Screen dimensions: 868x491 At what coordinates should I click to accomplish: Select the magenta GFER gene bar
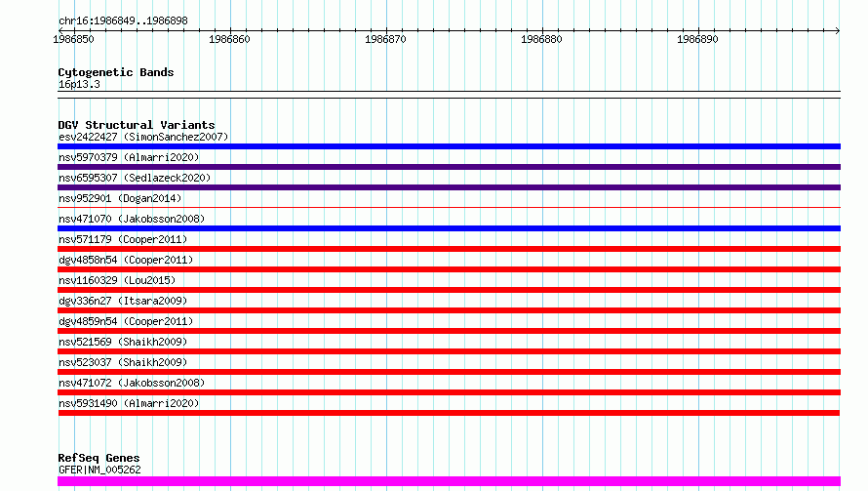coord(449,481)
